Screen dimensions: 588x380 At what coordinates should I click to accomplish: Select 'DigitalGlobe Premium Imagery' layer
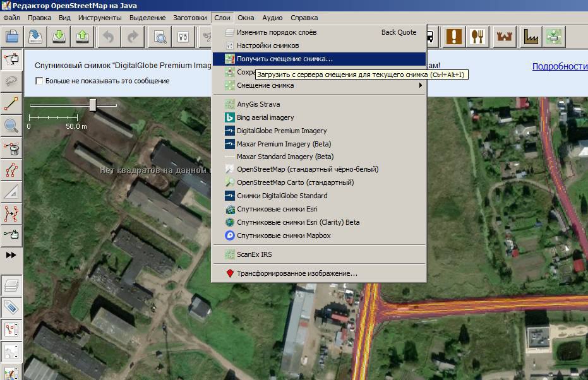320,131
